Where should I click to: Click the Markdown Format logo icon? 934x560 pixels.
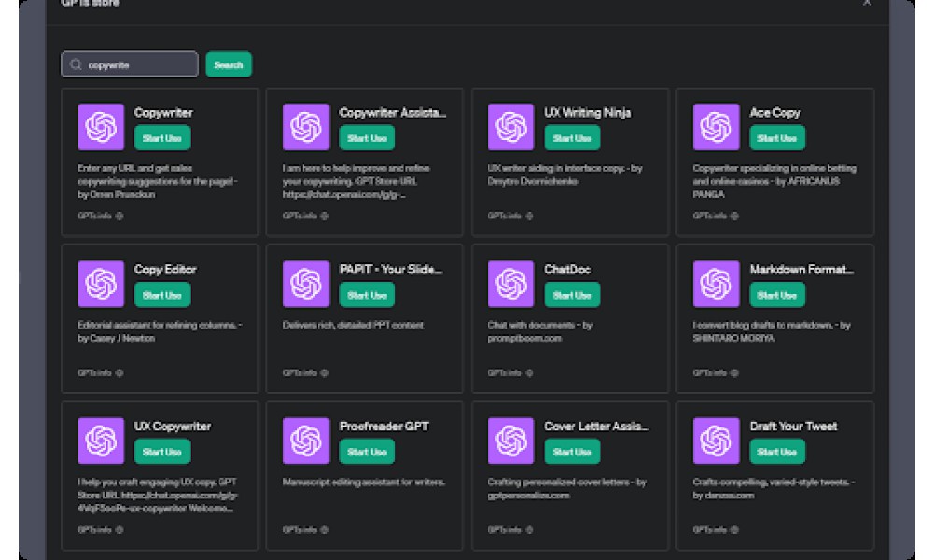716,284
